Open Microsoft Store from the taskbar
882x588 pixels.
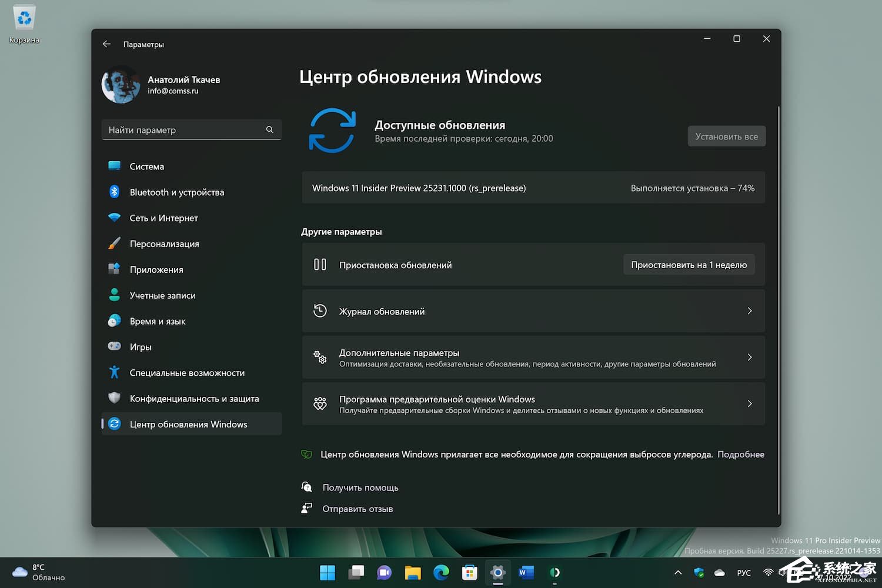[469, 572]
